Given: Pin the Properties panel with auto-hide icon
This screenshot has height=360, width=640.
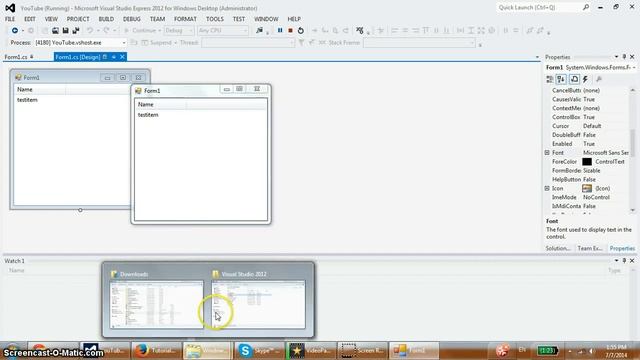Looking at the screenshot, I should click(x=624, y=57).
